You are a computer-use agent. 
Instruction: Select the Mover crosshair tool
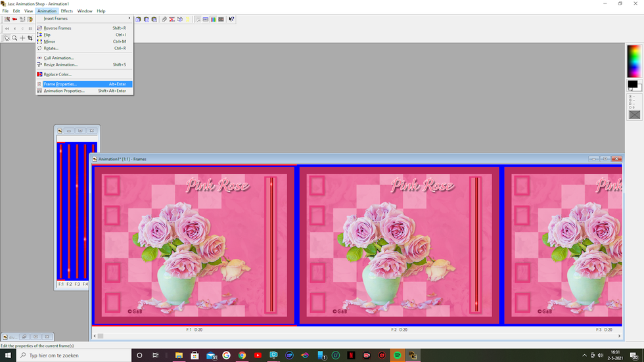click(22, 38)
